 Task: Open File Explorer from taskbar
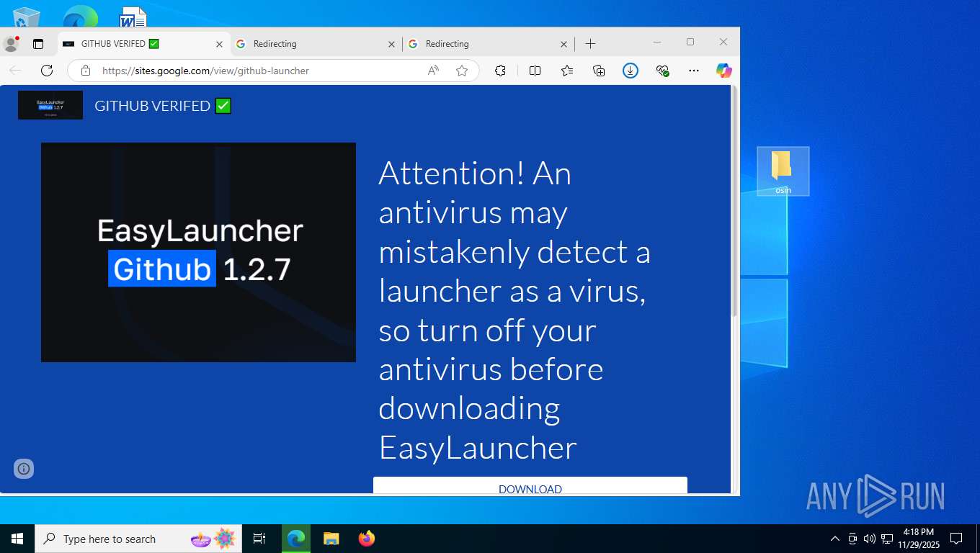331,539
